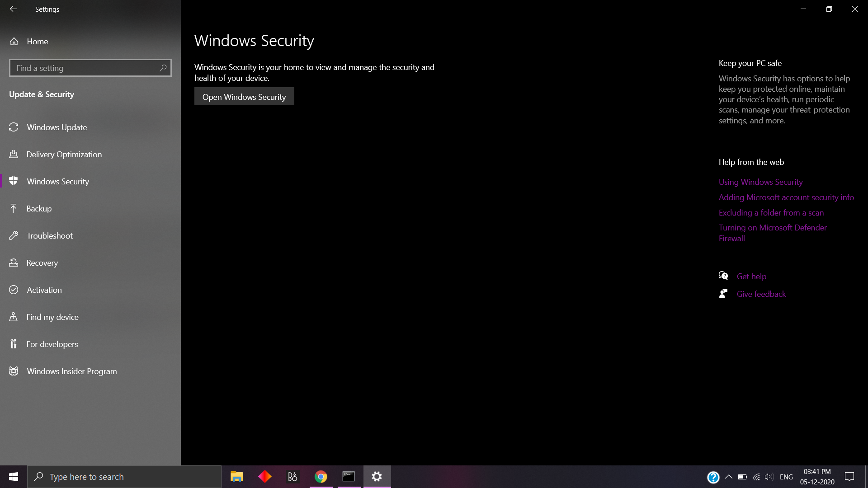The image size is (868, 488).
Task: Expand hidden icons in the system tray
Action: 728,477
